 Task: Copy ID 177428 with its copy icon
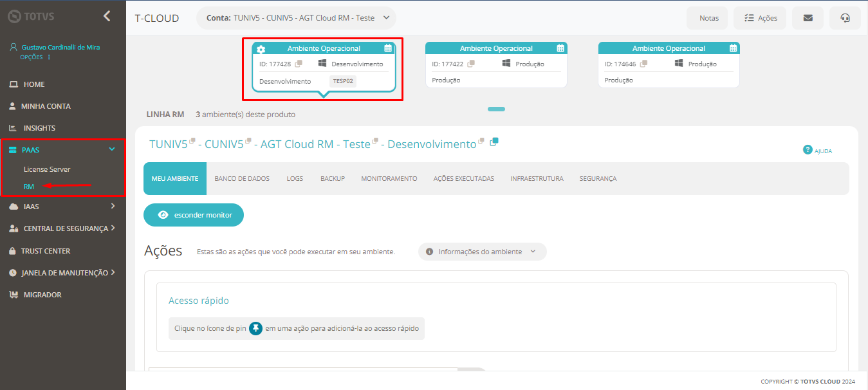tap(299, 64)
